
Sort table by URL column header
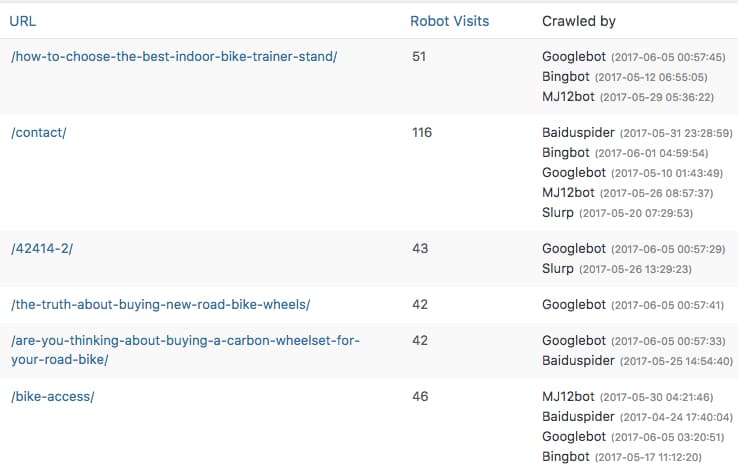tap(23, 21)
